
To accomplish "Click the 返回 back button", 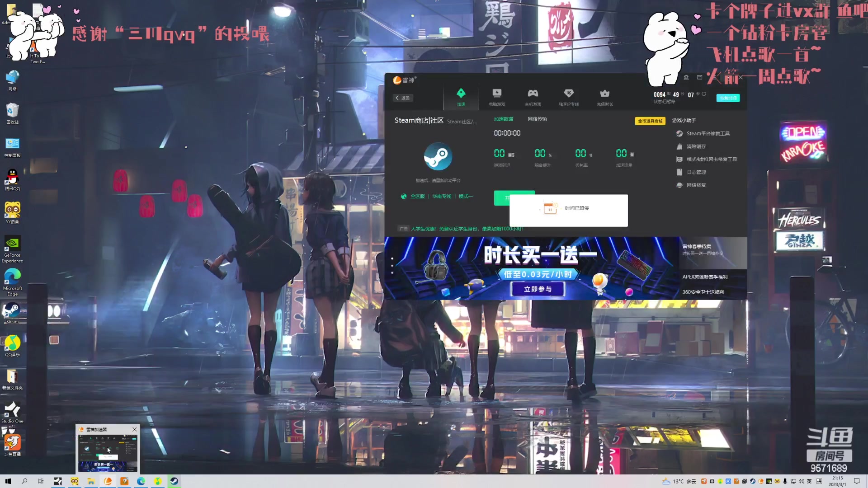I will (402, 98).
